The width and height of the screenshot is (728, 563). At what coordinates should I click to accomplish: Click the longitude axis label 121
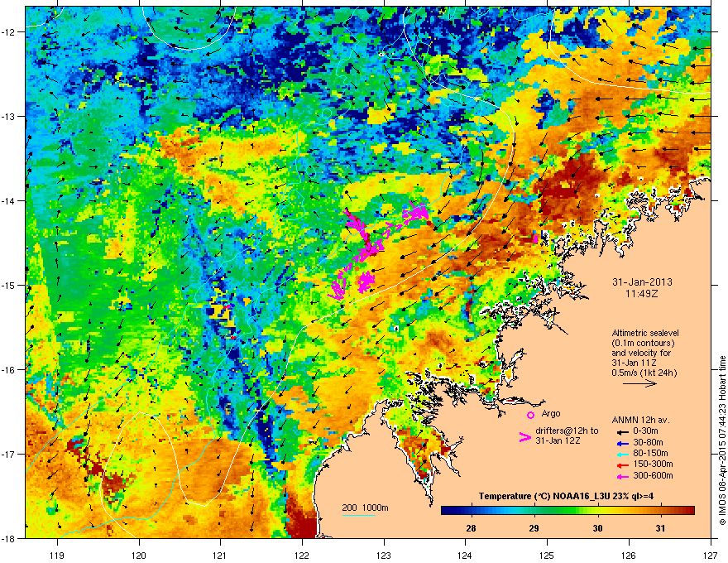220,555
